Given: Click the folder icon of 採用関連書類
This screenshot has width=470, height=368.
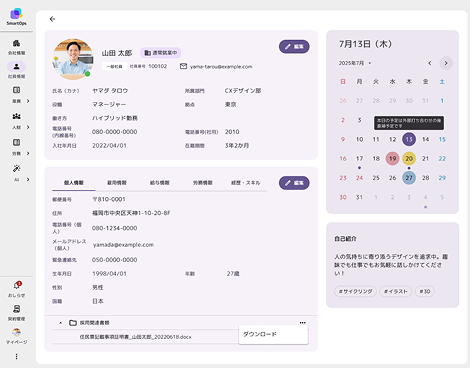Looking at the screenshot, I should [73, 323].
